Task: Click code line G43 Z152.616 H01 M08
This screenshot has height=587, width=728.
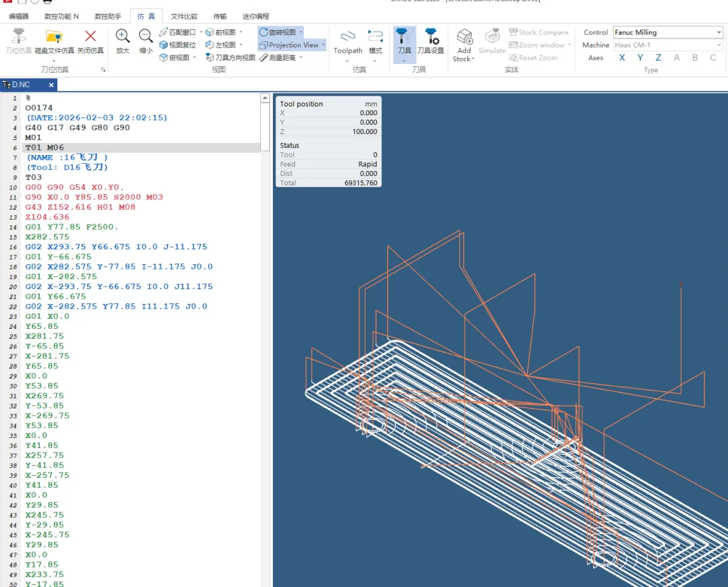Action: point(80,208)
